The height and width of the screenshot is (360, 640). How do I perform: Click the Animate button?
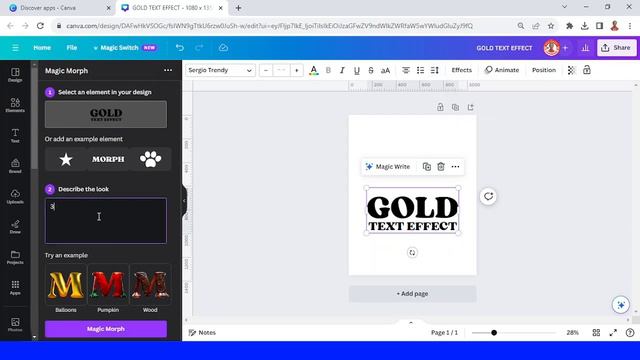tap(502, 70)
